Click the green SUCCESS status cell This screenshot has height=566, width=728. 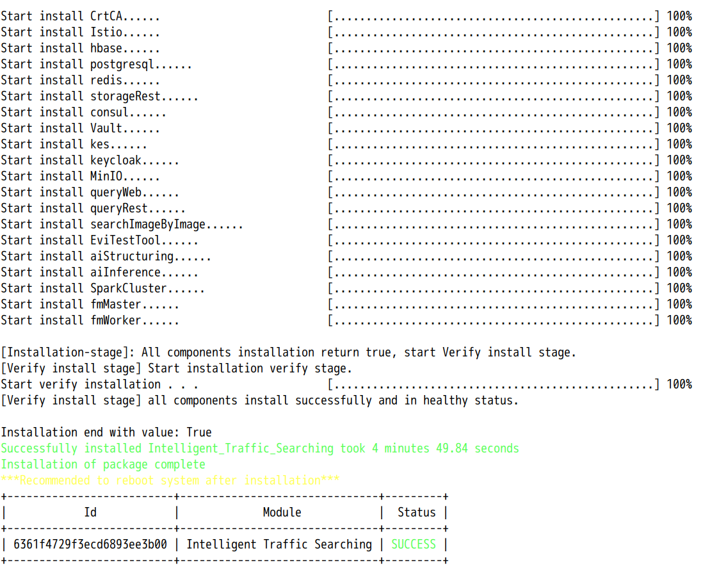414,544
